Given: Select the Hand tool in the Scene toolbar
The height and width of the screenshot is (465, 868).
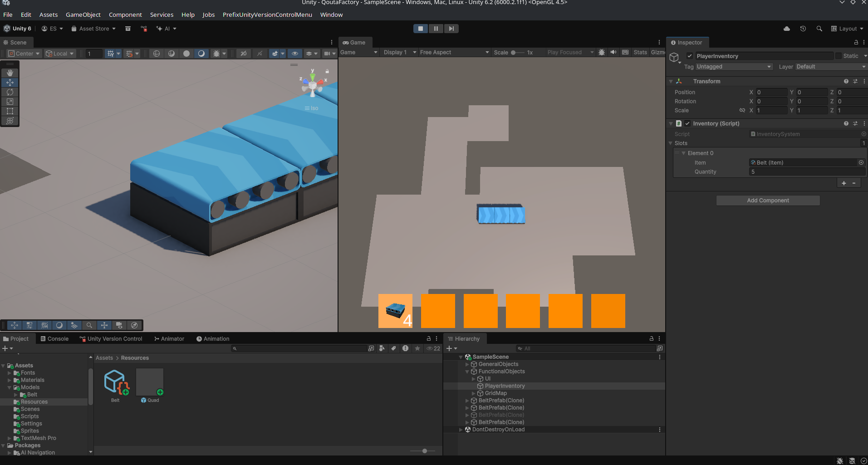Looking at the screenshot, I should 10,73.
